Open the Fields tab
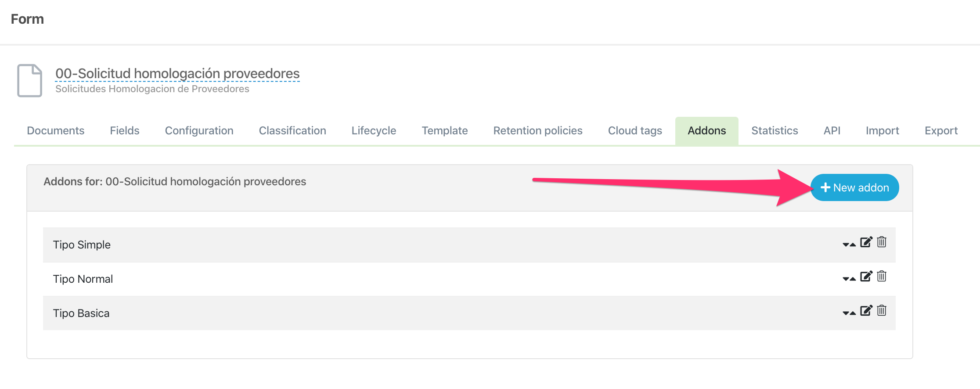This screenshot has width=980, height=389. 125,130
